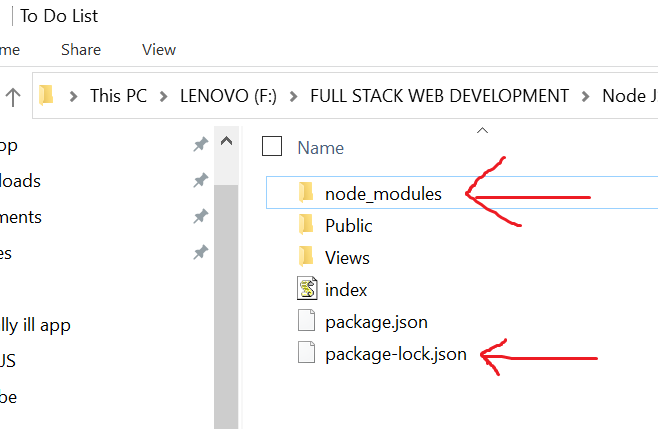658x429 pixels.
Task: Click the pin icon beside 'es'
Action: (x=201, y=253)
